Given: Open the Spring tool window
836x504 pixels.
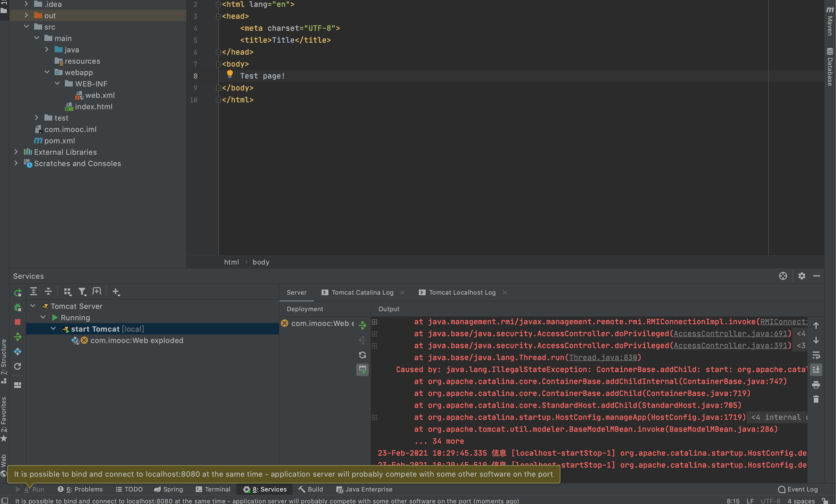Looking at the screenshot, I should point(168,489).
